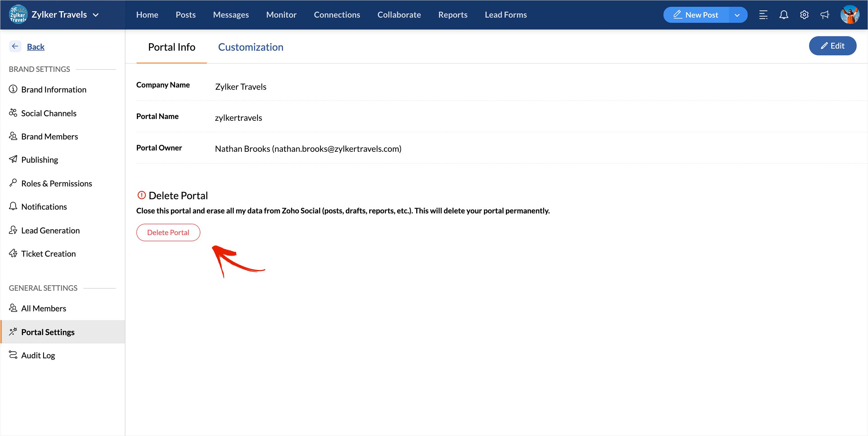Click the Brand Information info icon

pyautogui.click(x=13, y=89)
